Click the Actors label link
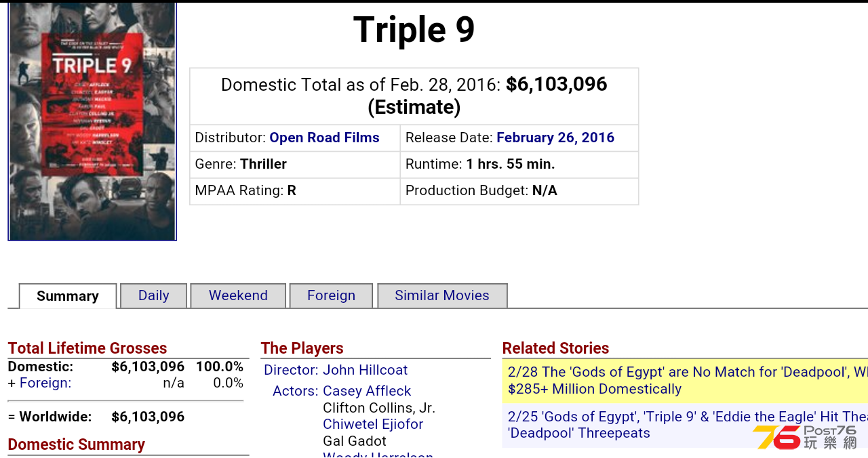 (296, 391)
